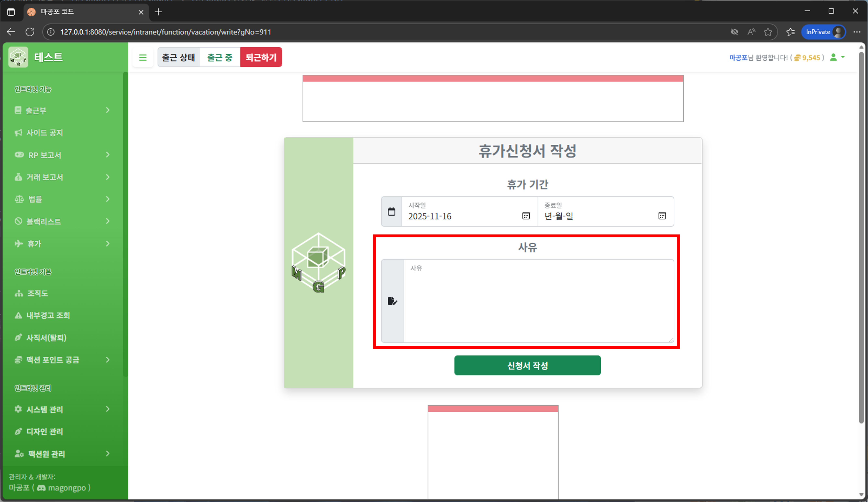
Task: Open the 시작일 calendar picker icon
Action: click(526, 216)
